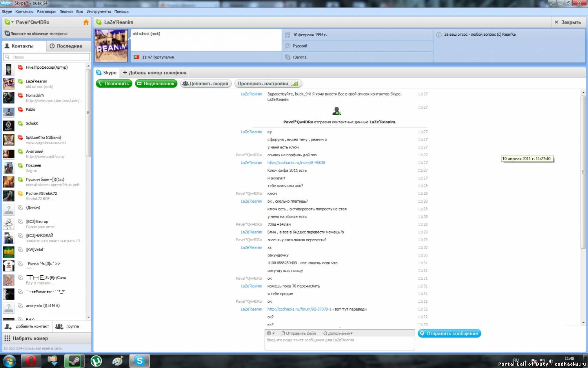Click the Отправить файл button

coord(299,333)
